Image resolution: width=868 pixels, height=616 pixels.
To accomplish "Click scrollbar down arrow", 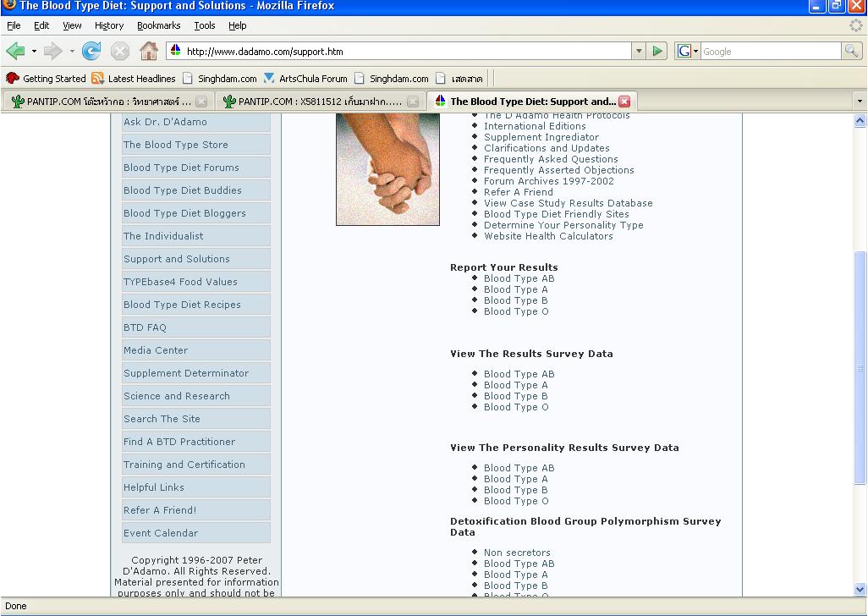I will [x=860, y=590].
